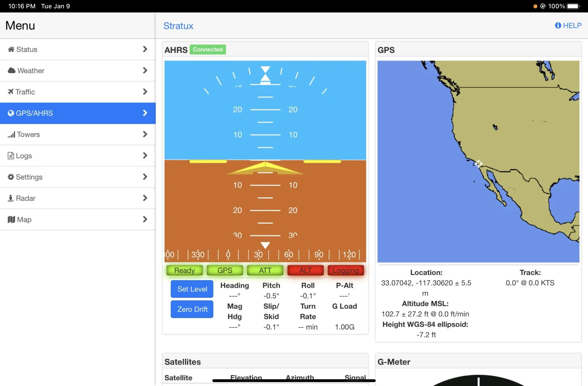The image size is (588, 386).
Task: Click the Traffic airplane icon
Action: click(11, 92)
